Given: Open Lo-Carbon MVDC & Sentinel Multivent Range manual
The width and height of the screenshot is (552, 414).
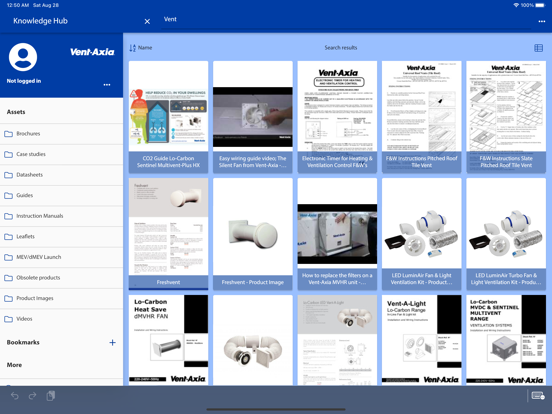Looking at the screenshot, I should (506, 340).
